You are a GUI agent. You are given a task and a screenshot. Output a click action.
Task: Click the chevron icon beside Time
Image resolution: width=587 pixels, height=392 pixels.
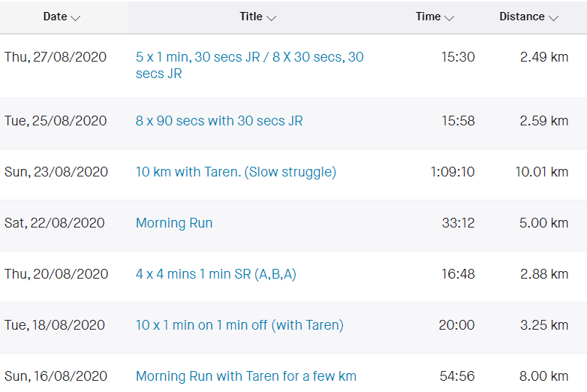(449, 18)
